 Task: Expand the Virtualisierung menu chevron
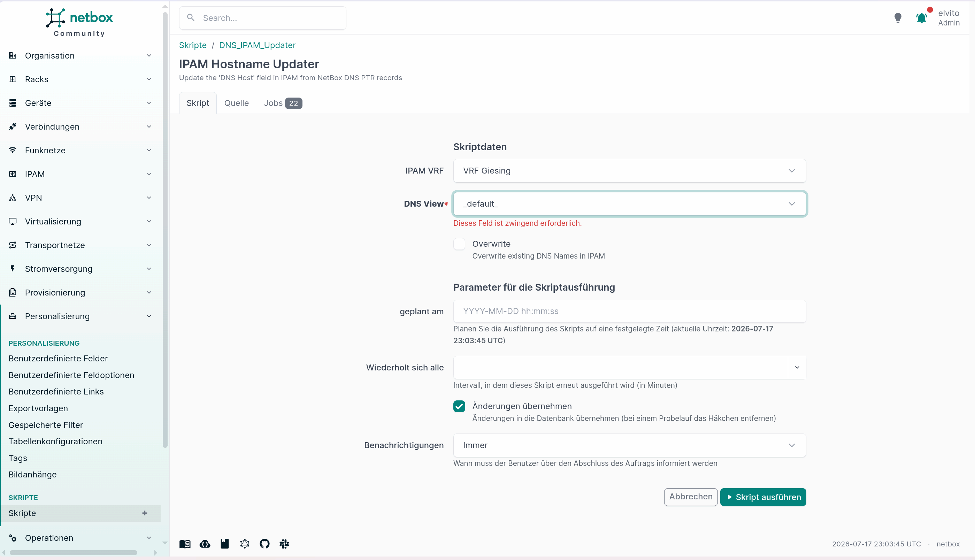click(149, 222)
